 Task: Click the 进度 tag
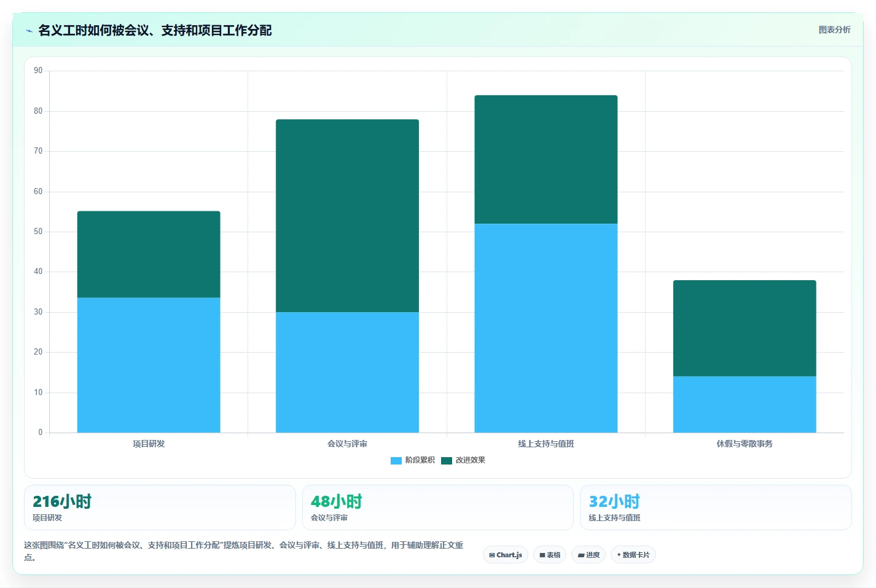(x=589, y=555)
